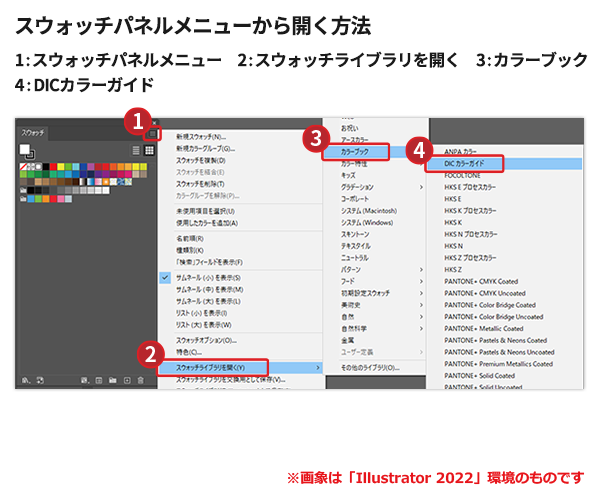Expand the スウォッチライブラリを開く(Y) submenu arrow
600x500 pixels.
coord(318,368)
